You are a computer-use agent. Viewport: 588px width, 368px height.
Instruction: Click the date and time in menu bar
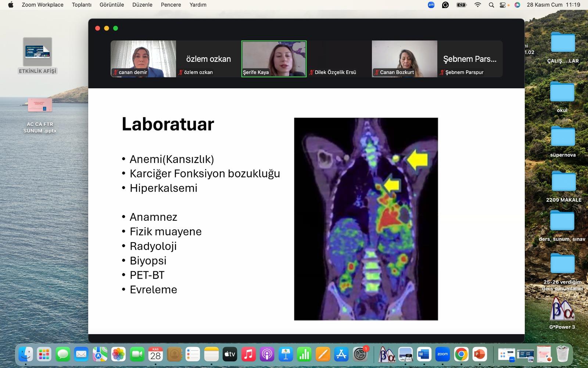[x=553, y=5]
